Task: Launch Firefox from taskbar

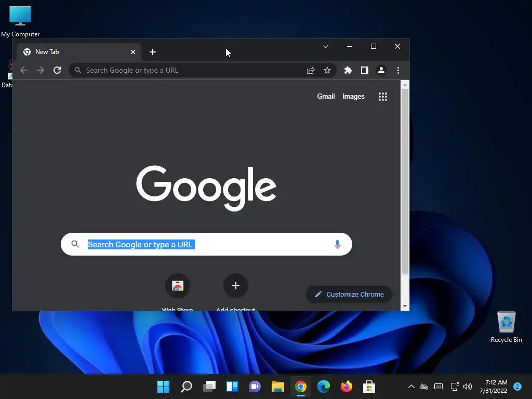Action: pyautogui.click(x=346, y=387)
